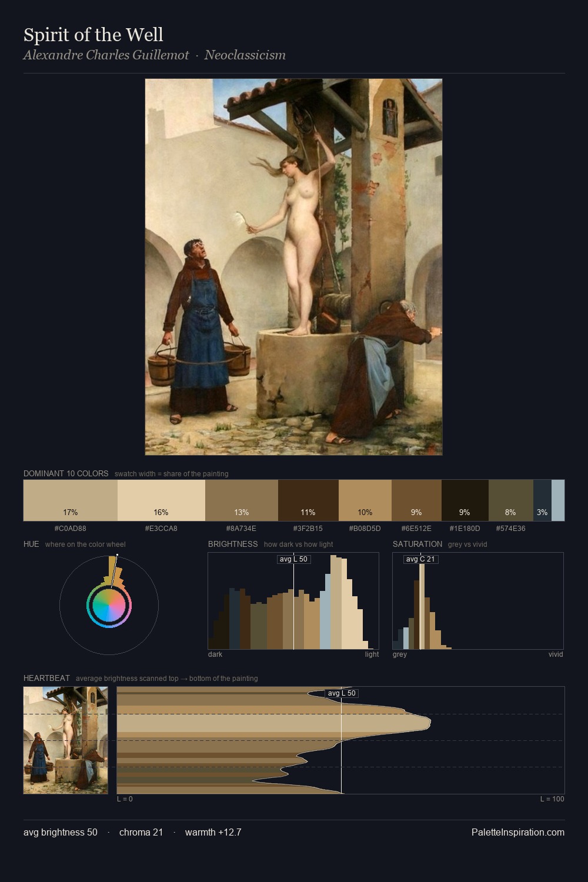Select the 16% cream swatch #E3CCA8
Image resolution: width=588 pixels, height=882 pixels.
pyautogui.click(x=161, y=500)
